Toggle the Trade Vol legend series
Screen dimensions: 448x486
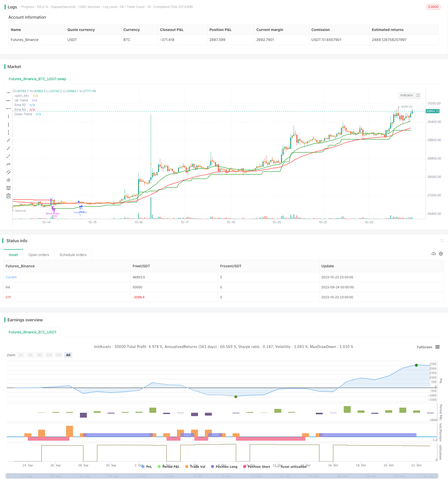[x=195, y=467]
